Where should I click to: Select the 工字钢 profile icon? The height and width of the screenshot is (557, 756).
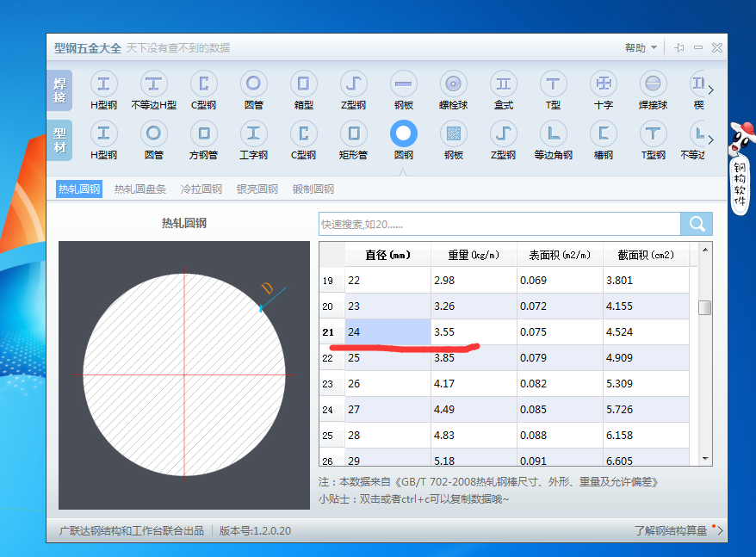coord(254,139)
